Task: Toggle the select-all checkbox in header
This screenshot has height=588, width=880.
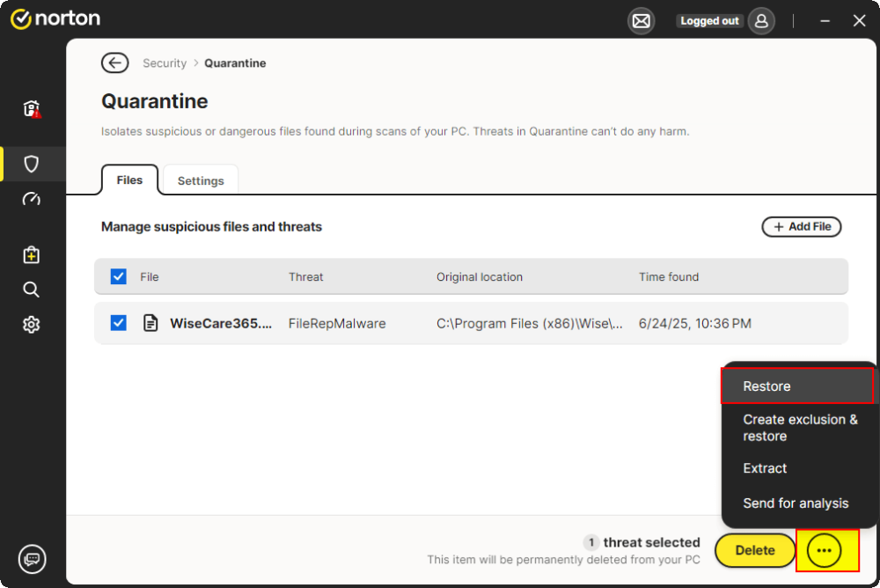Action: click(119, 276)
